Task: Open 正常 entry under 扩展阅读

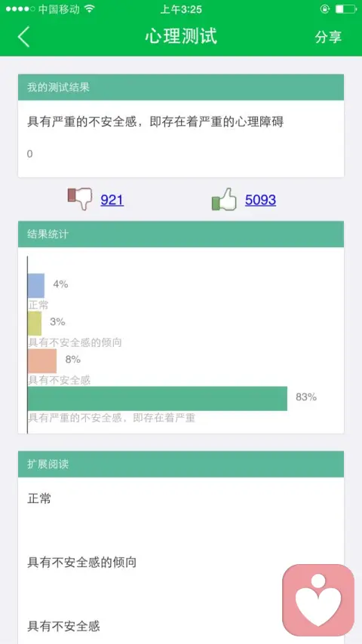Action: coord(39,498)
